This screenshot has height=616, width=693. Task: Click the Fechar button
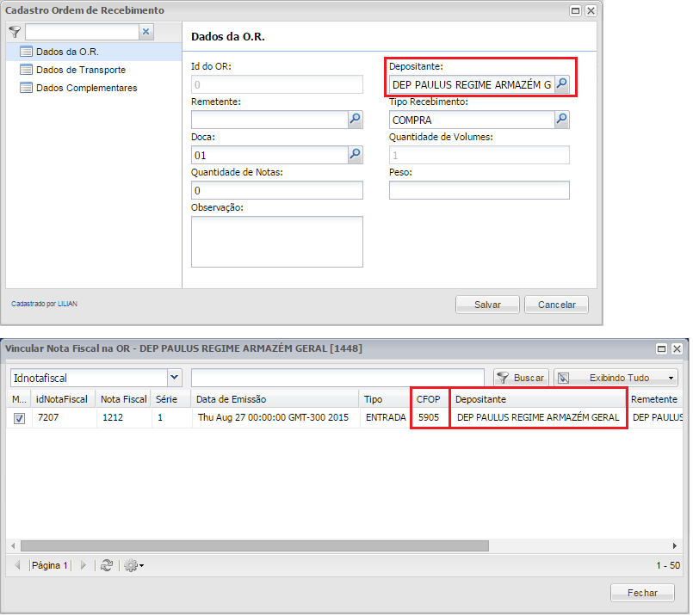pyautogui.click(x=642, y=593)
